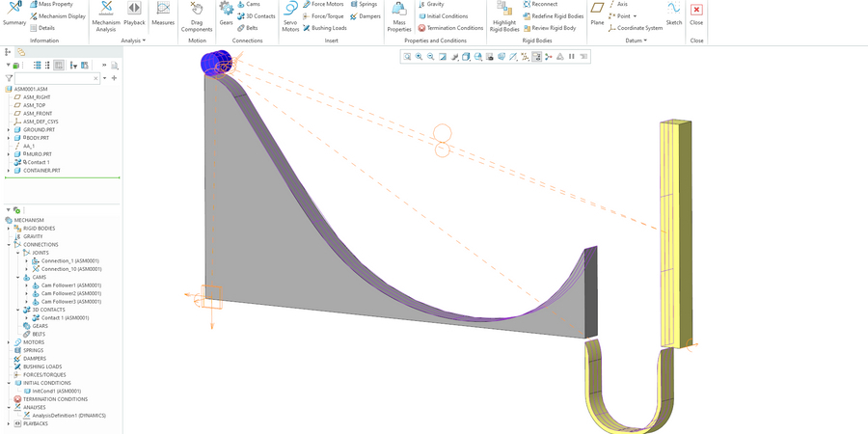The image size is (868, 434).
Task: Open the Point dropdown arrow
Action: click(636, 16)
